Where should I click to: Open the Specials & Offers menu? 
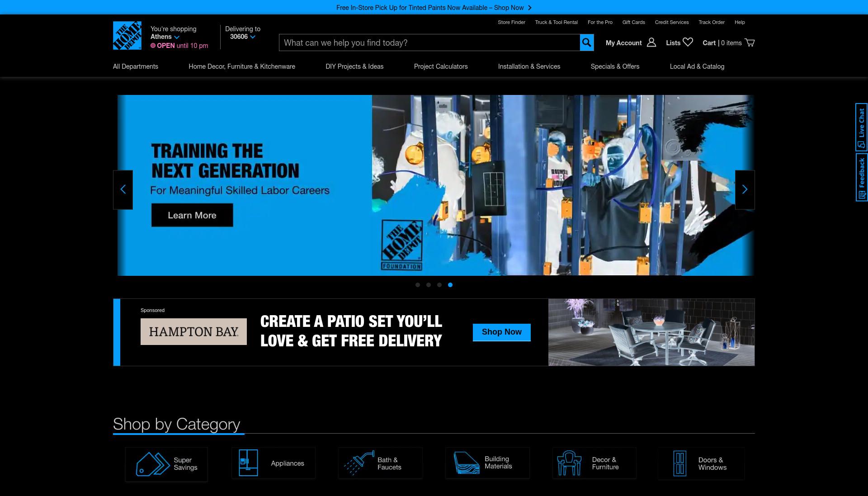tap(615, 66)
